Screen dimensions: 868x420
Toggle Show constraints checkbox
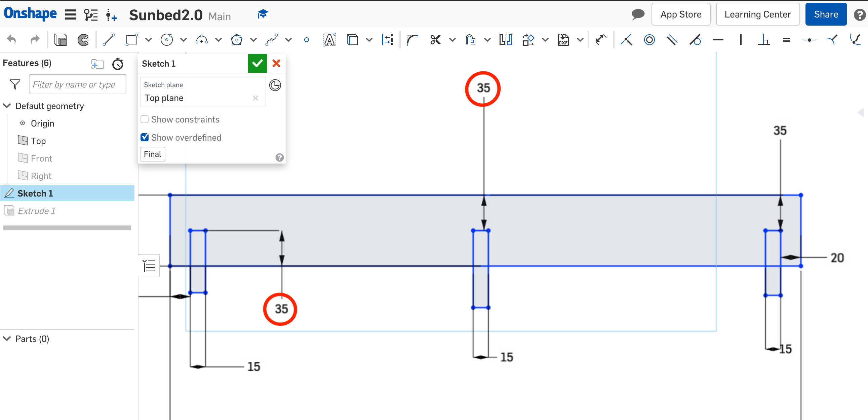145,119
